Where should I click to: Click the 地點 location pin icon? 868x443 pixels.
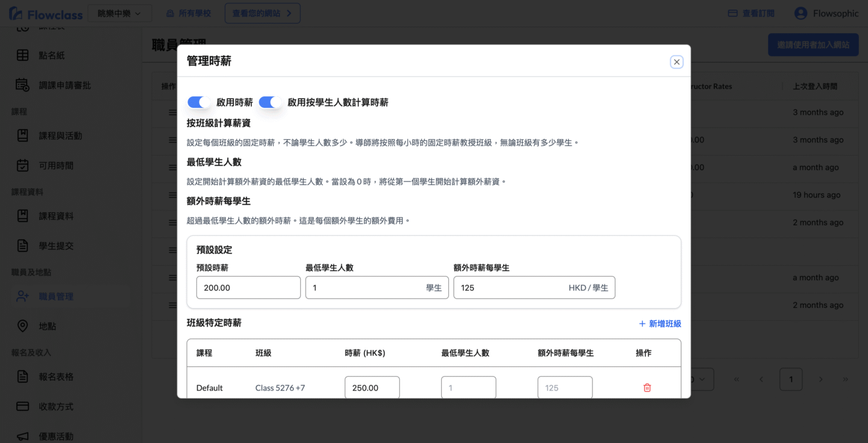[22, 326]
